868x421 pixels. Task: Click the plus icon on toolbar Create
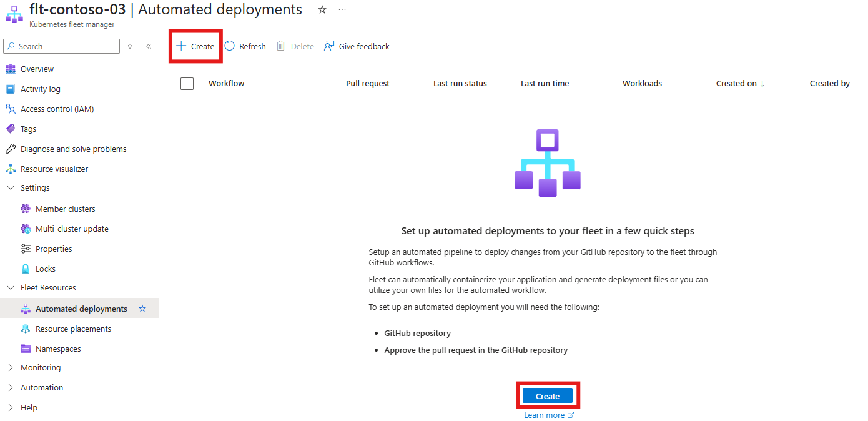[x=181, y=46]
